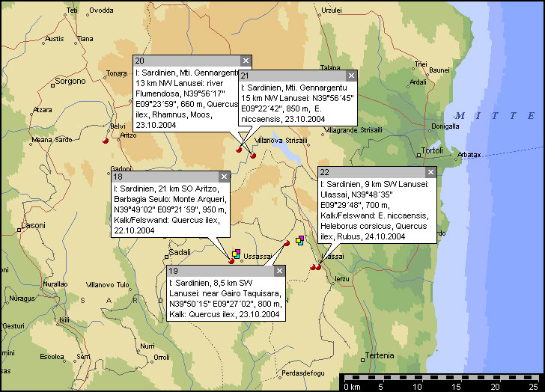Click the map scale bar

pos(440,378)
